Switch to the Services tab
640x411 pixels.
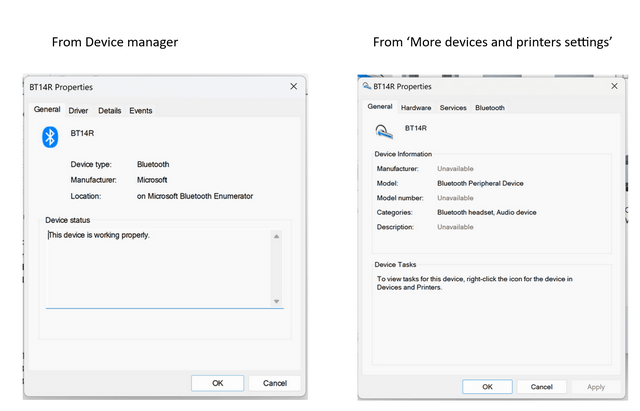[453, 108]
